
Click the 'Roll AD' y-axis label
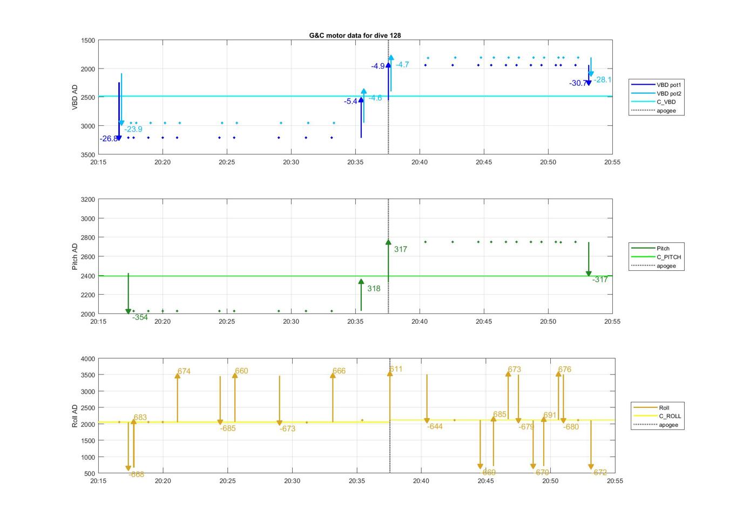click(x=75, y=416)
